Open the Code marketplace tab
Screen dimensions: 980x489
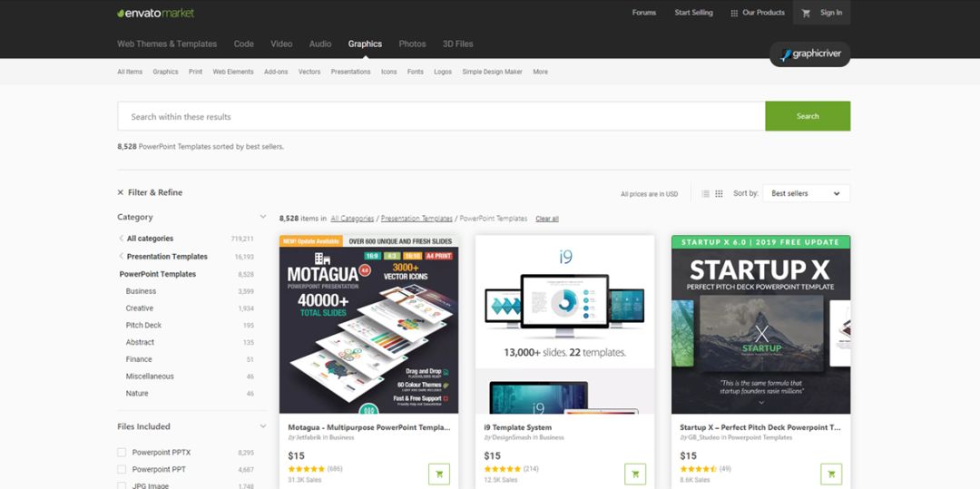[244, 44]
